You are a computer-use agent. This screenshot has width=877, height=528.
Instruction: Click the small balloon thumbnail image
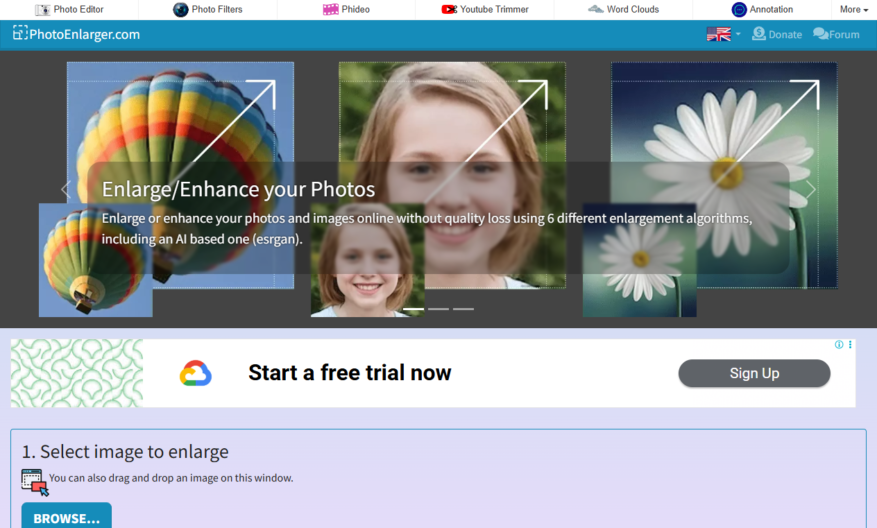(x=95, y=260)
